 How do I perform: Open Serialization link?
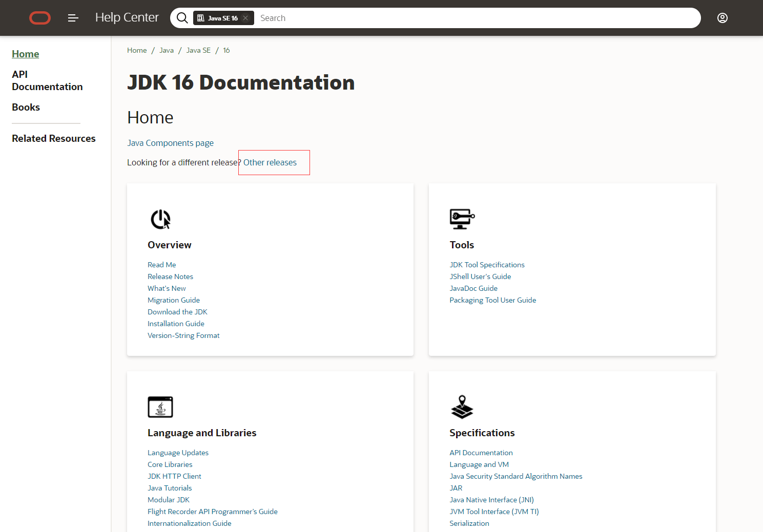[x=469, y=523]
